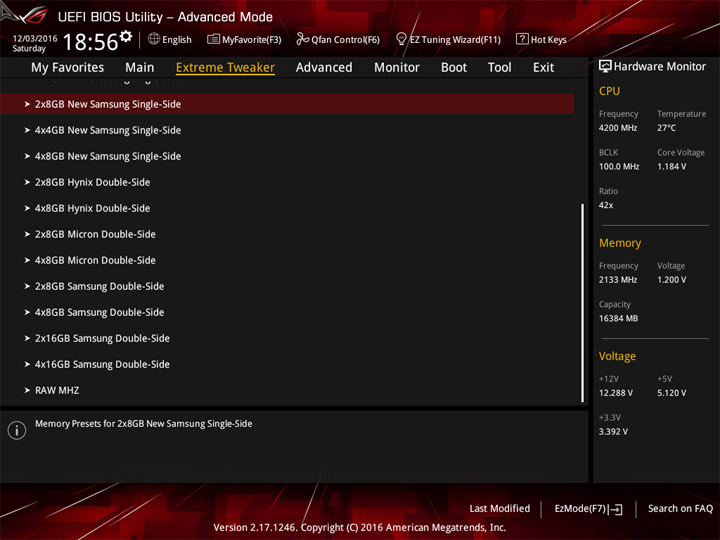Click +12V reading 12.288 V
720x540 pixels.
click(x=615, y=393)
